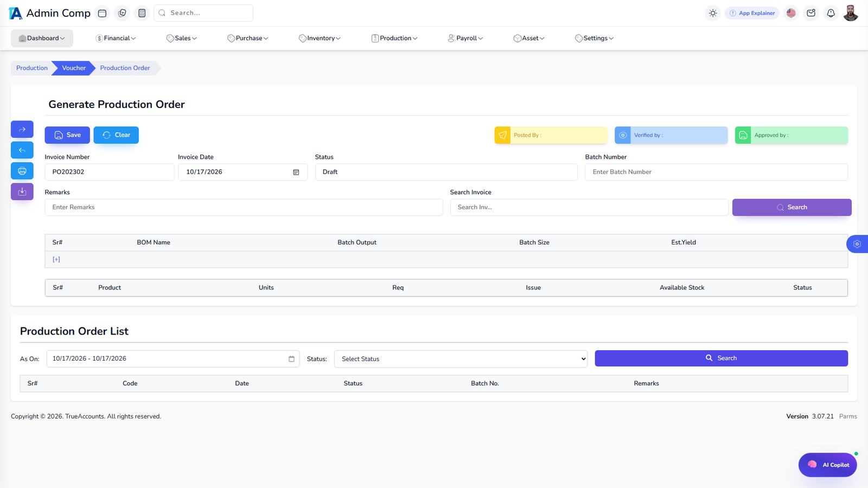The width and height of the screenshot is (868, 488).
Task: Expand the Purchase menu
Action: (248, 38)
